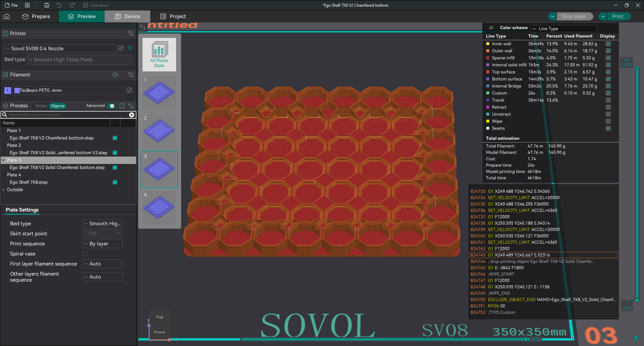Toggle the Advanced mode switch
Viewport: 644px width, 346px height.
[111, 106]
